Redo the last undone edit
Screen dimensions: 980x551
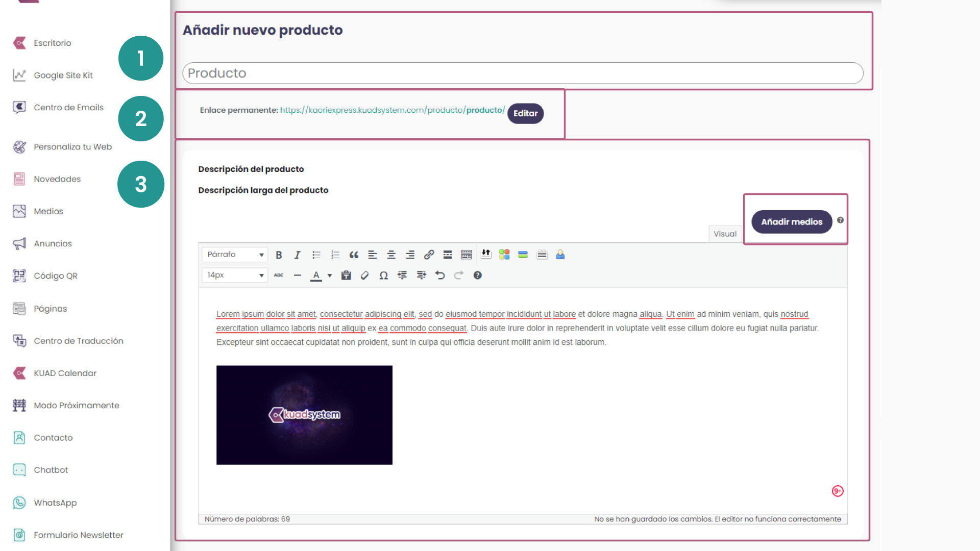[x=459, y=275]
